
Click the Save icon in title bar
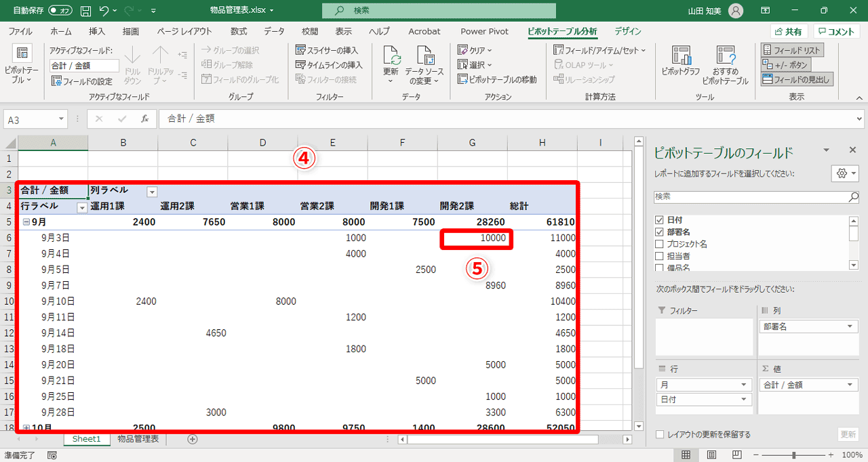[86, 11]
